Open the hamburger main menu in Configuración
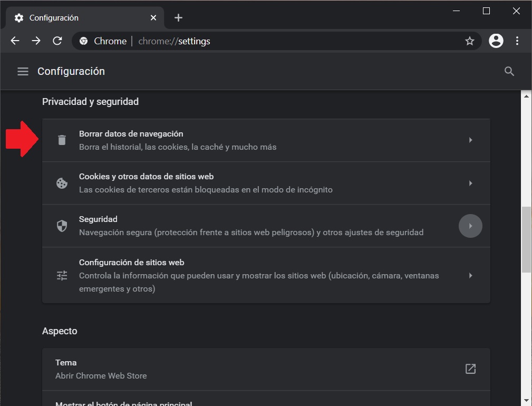This screenshot has height=406, width=532. point(23,71)
